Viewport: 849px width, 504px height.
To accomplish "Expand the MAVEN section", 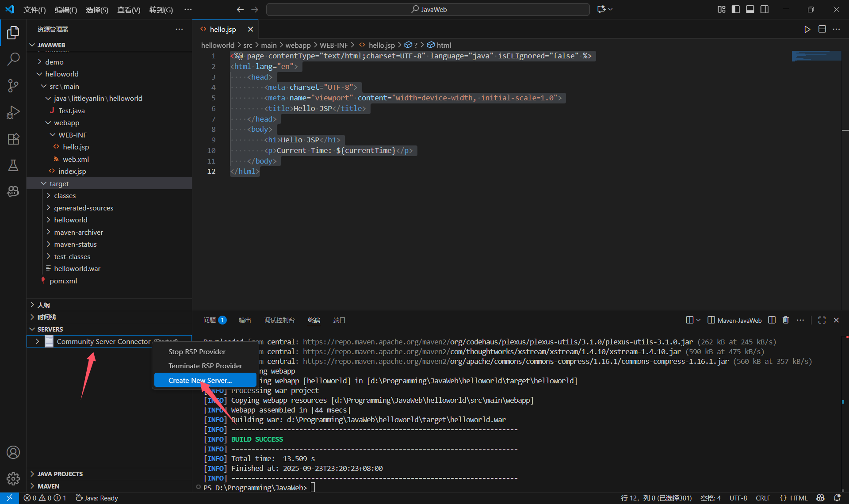I will (48, 486).
